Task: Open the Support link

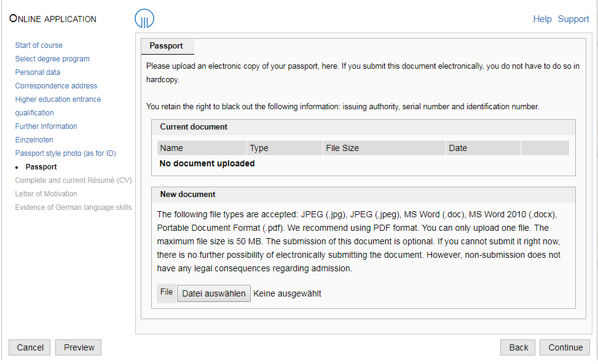Action: click(x=573, y=19)
